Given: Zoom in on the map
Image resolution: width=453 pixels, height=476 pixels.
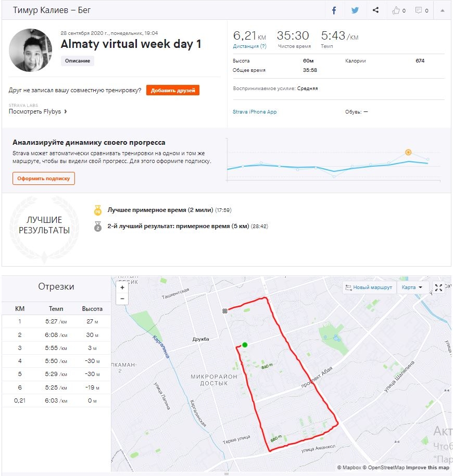Looking at the screenshot, I should (122, 287).
